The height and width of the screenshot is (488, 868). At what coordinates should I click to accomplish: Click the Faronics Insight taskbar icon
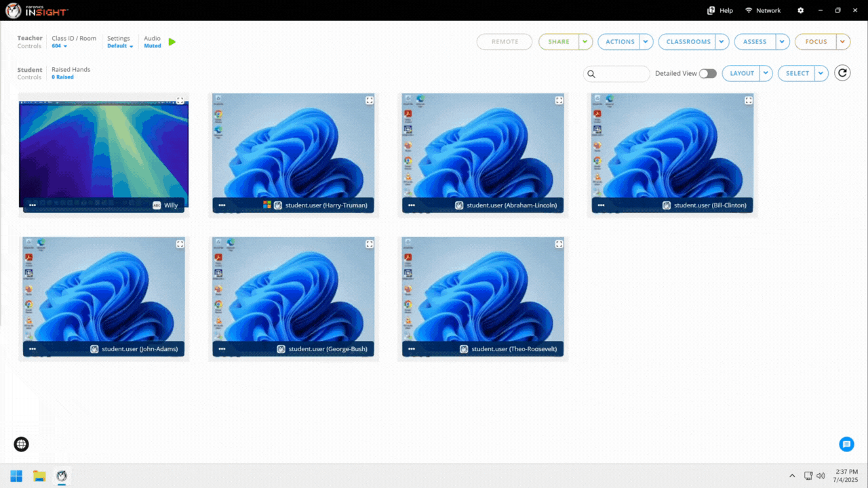[x=62, y=476]
